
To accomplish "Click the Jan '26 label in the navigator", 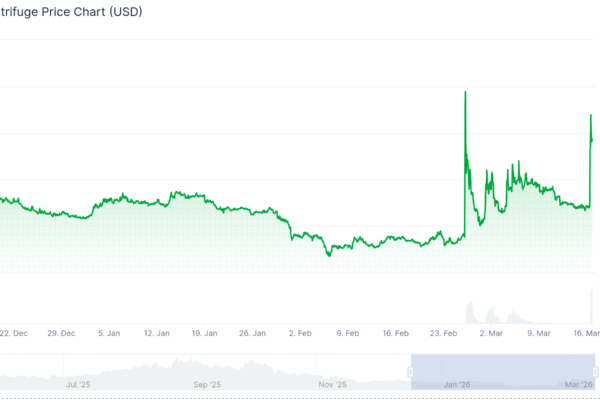I will 458,383.
